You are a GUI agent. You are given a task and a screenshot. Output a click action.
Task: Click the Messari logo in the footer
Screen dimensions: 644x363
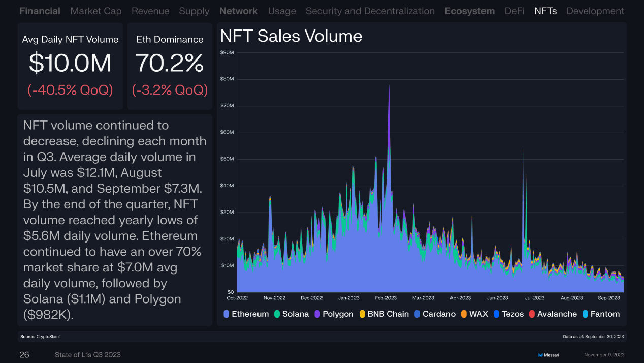point(549,355)
